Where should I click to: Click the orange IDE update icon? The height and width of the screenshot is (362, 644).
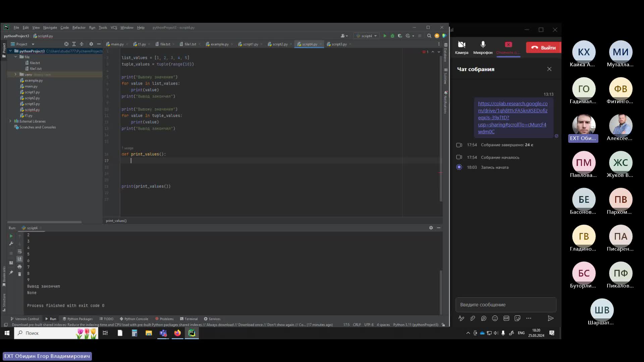click(x=437, y=36)
